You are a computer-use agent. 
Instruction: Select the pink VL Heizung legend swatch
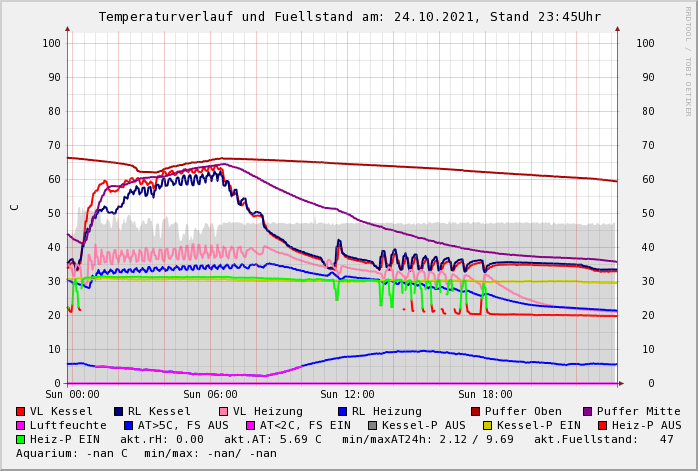tap(224, 411)
